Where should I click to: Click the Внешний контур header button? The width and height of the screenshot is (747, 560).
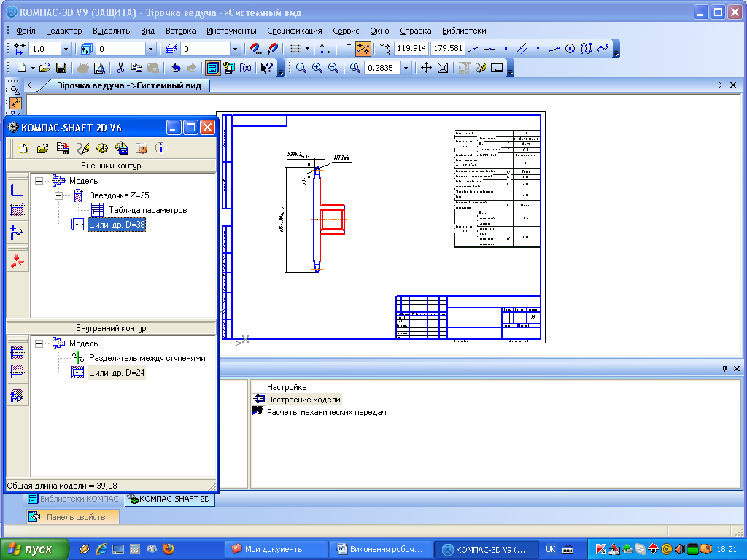(111, 166)
